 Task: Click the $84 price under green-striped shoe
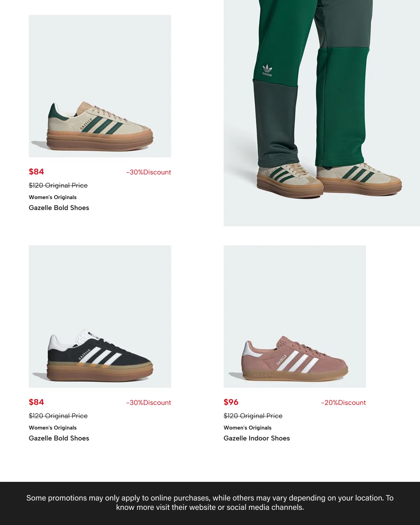pyautogui.click(x=36, y=171)
